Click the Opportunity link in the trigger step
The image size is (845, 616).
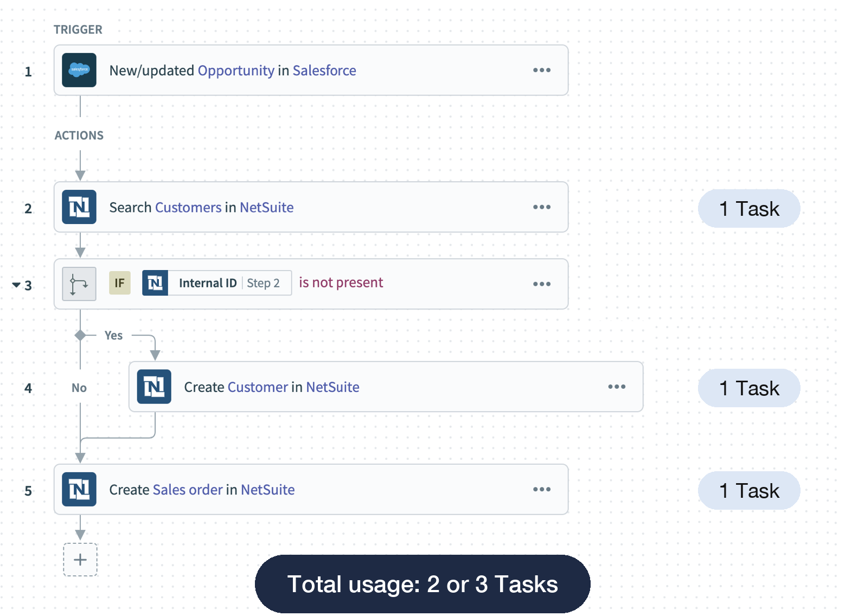[236, 70]
